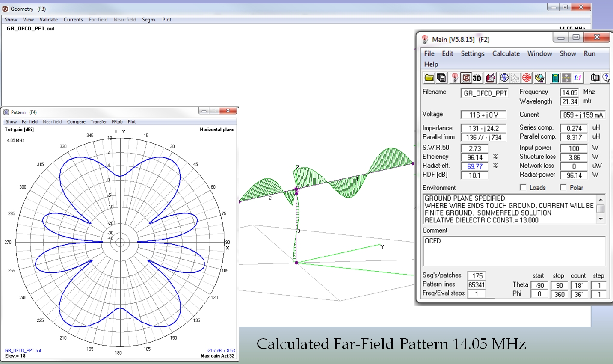The image size is (613, 364).
Task: Click the far-field pattern figure-eight icon
Action: pyautogui.click(x=504, y=78)
